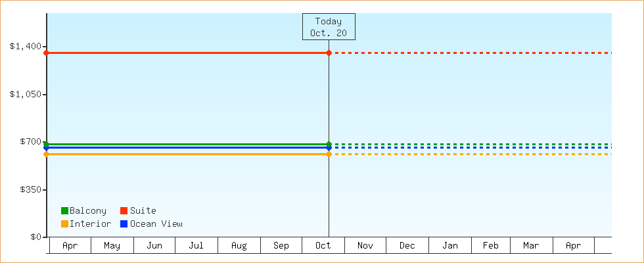
Task: Select the Suite legend label
Action: click(x=143, y=210)
